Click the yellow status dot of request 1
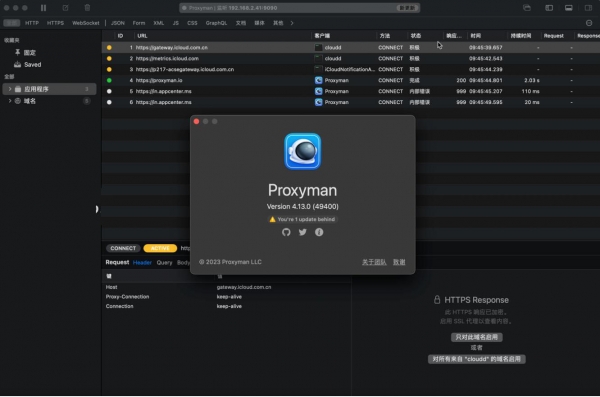Screen dimensions: 600x397 pyautogui.click(x=109, y=47)
